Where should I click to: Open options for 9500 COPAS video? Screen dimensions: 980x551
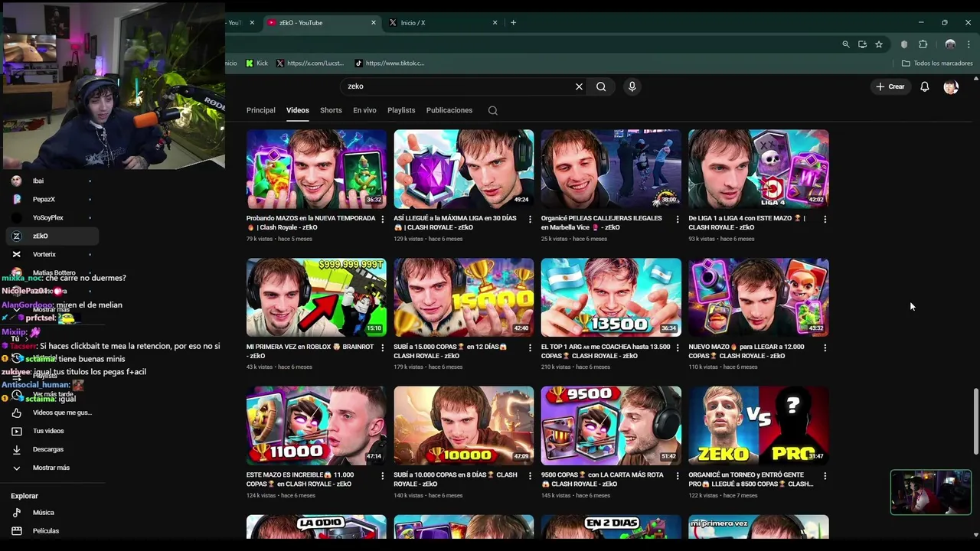[677, 476]
